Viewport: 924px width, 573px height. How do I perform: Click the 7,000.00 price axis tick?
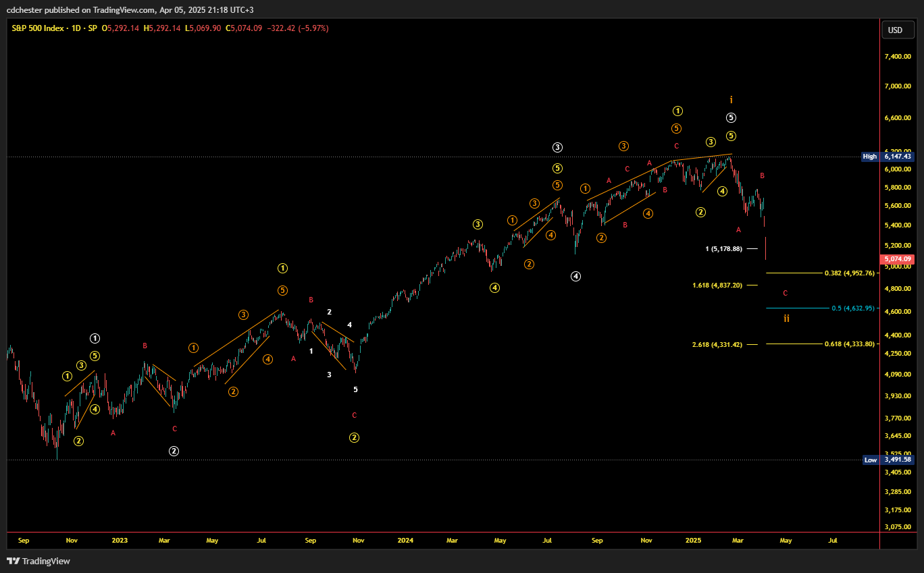click(x=897, y=86)
